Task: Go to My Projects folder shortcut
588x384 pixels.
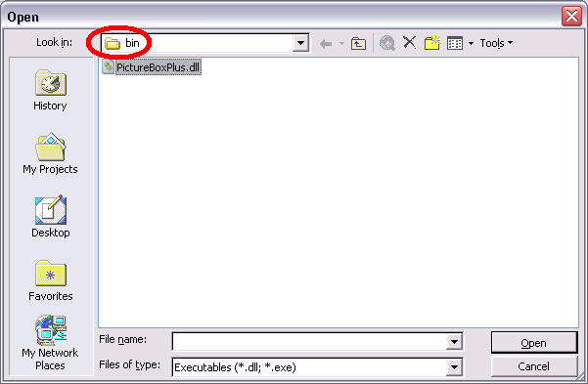Action: (x=50, y=154)
